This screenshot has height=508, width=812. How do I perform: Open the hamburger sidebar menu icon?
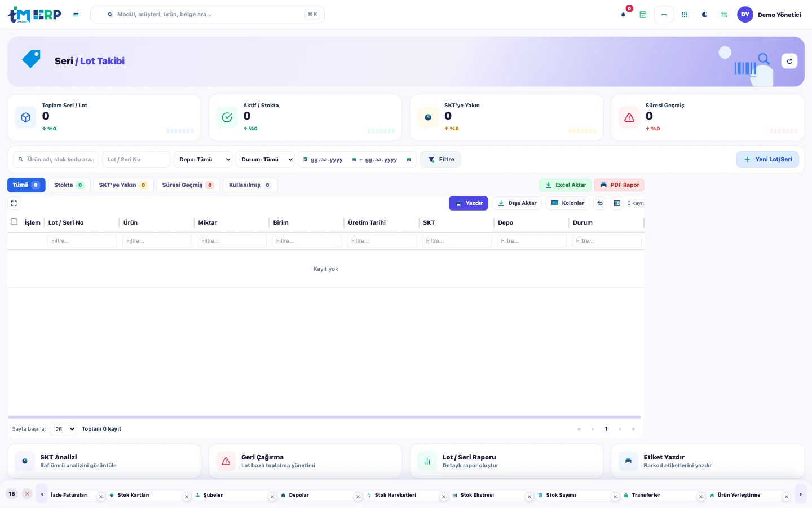76,15
